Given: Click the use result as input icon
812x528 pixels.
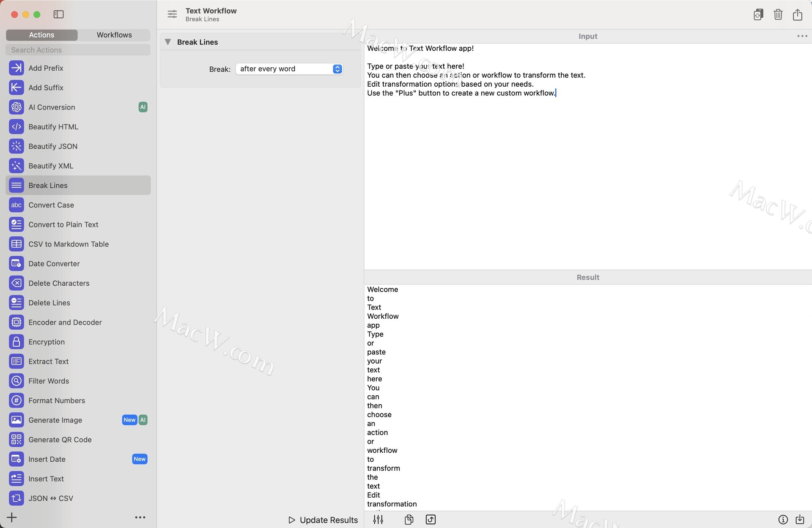Looking at the screenshot, I should pos(431,520).
